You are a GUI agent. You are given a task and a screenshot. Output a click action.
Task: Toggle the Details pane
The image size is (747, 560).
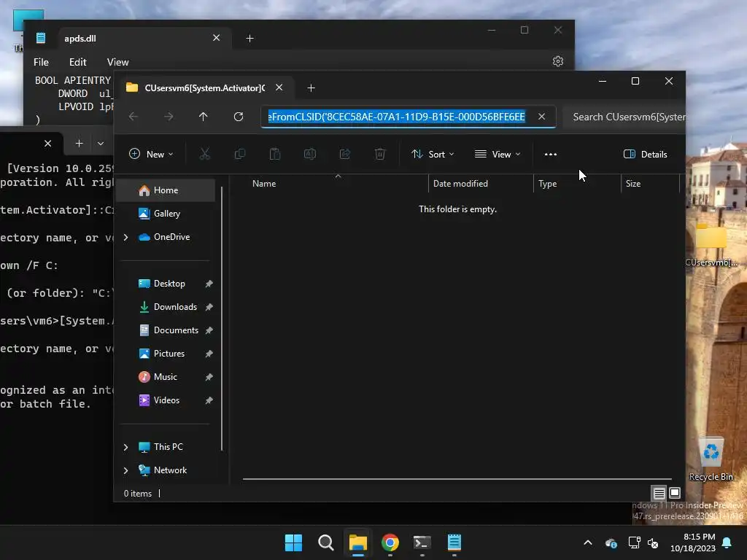pos(645,154)
